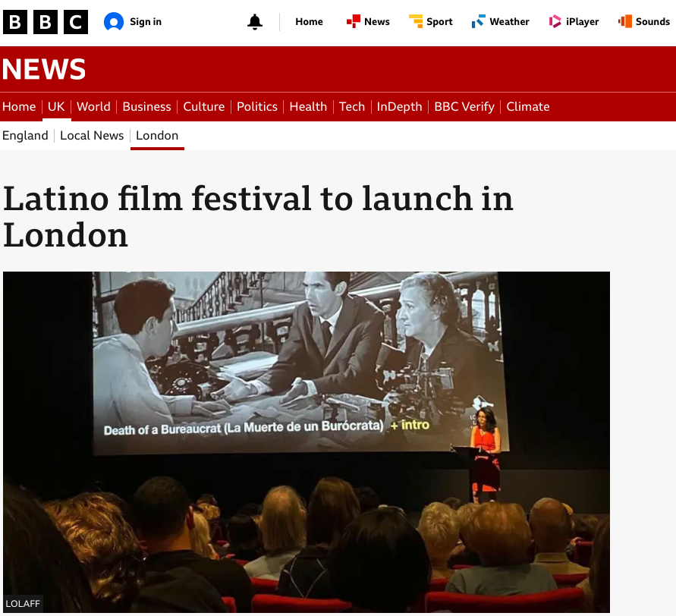The height and width of the screenshot is (616, 676).
Task: Open the Sign in link
Action: (x=145, y=21)
